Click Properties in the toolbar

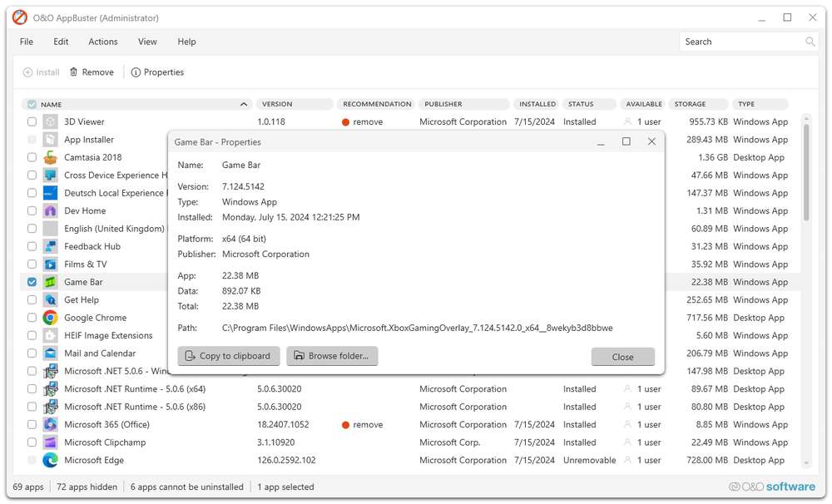point(157,72)
